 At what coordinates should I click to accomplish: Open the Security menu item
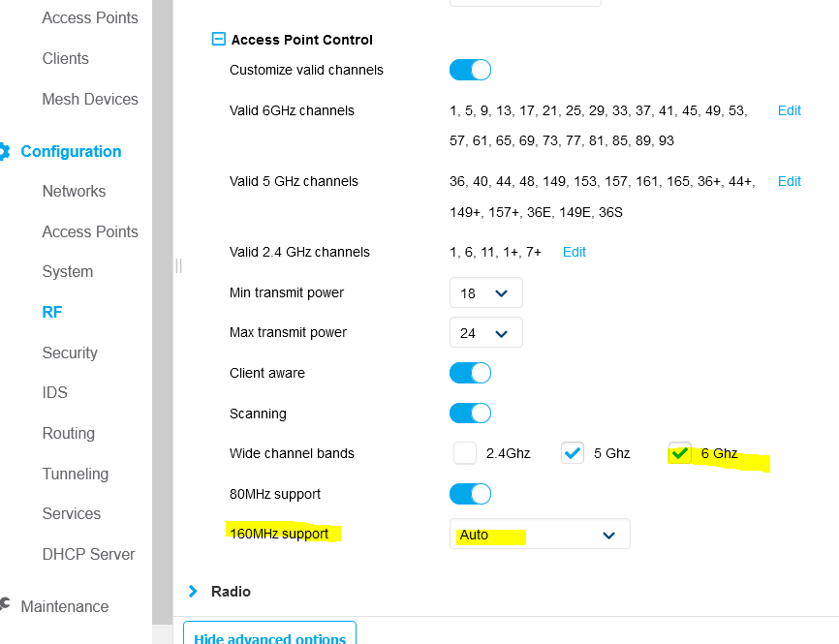70,353
